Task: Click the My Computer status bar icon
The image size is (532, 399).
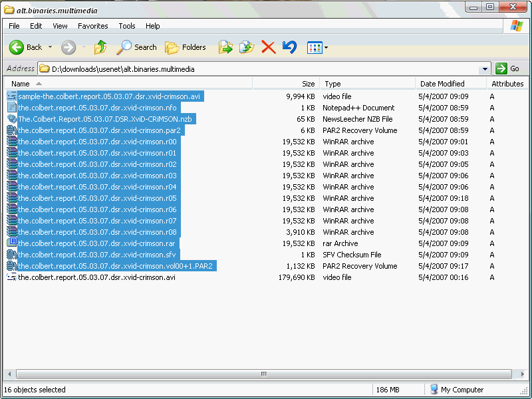Action: click(x=434, y=389)
